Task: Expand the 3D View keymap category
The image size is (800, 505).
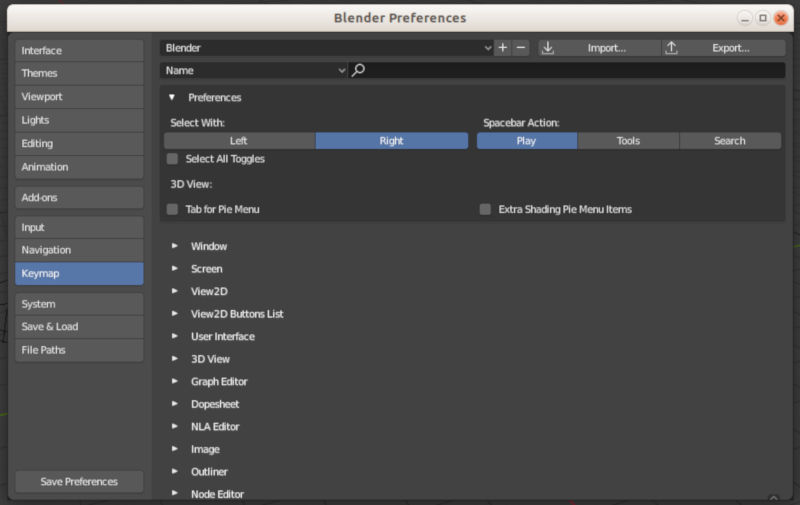Action: pyautogui.click(x=174, y=359)
